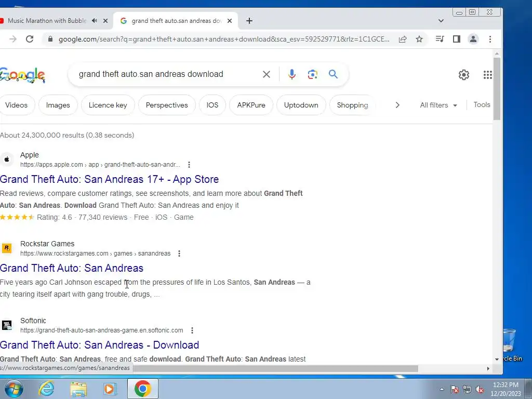This screenshot has height=399, width=532.
Task: Click the horizontal scrollbar thumb
Action: pos(275,368)
